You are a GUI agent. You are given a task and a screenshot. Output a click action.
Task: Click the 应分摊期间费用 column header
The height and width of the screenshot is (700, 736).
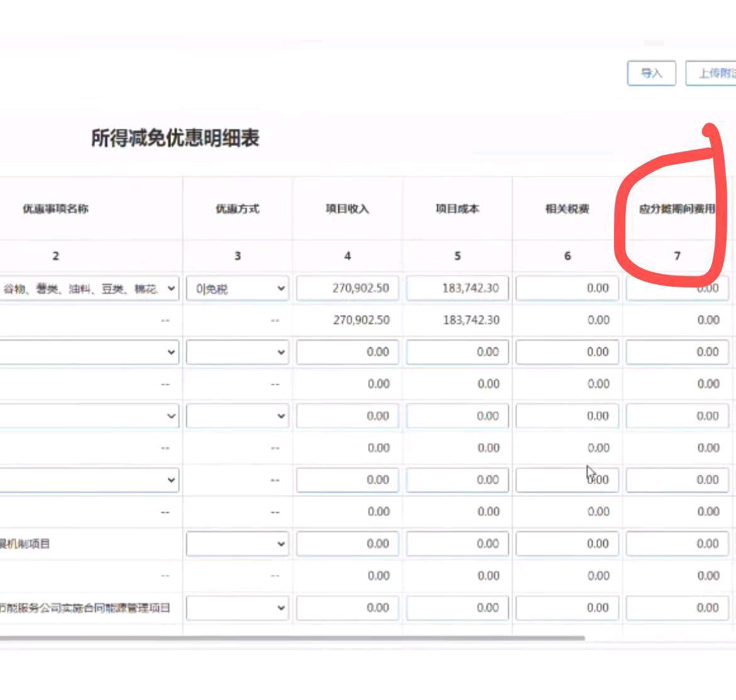(677, 209)
